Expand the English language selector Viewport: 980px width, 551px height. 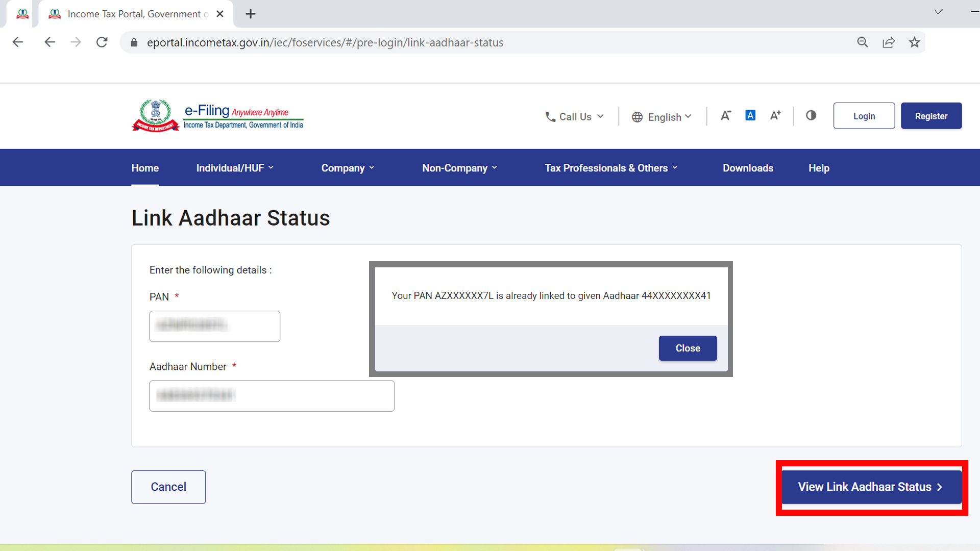pyautogui.click(x=661, y=117)
